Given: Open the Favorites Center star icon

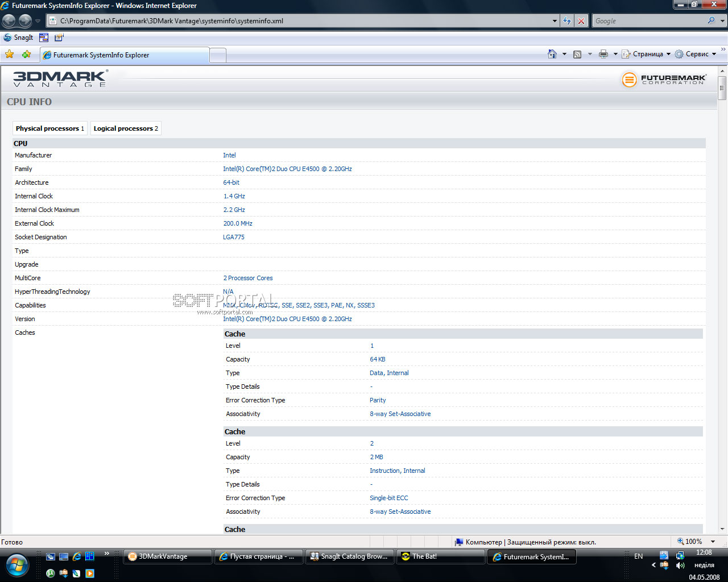Looking at the screenshot, I should click(10, 55).
